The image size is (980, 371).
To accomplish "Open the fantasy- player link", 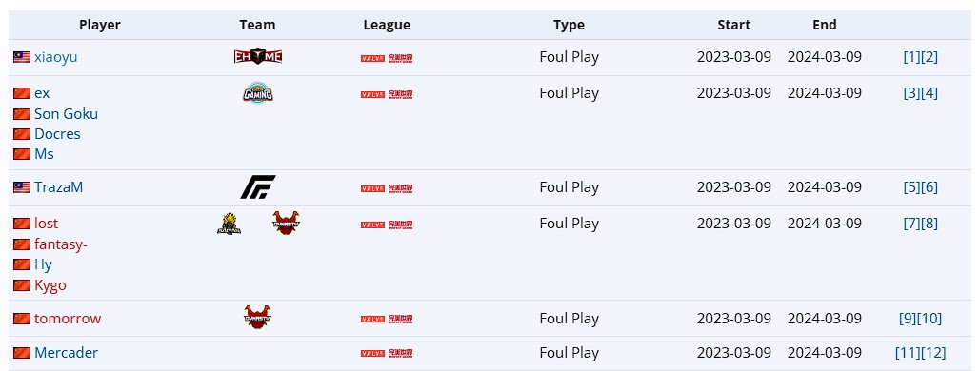I will click(x=61, y=244).
